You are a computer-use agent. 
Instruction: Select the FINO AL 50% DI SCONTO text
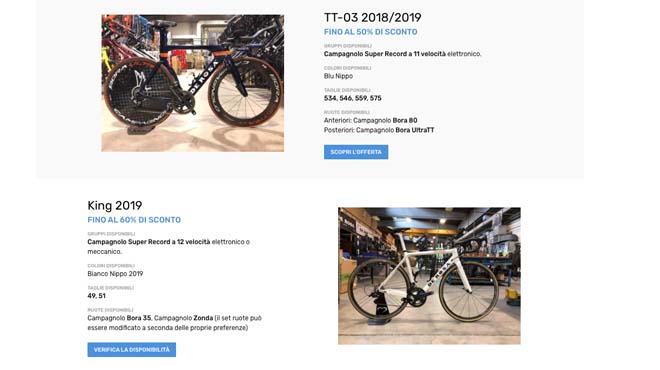pyautogui.click(x=370, y=32)
